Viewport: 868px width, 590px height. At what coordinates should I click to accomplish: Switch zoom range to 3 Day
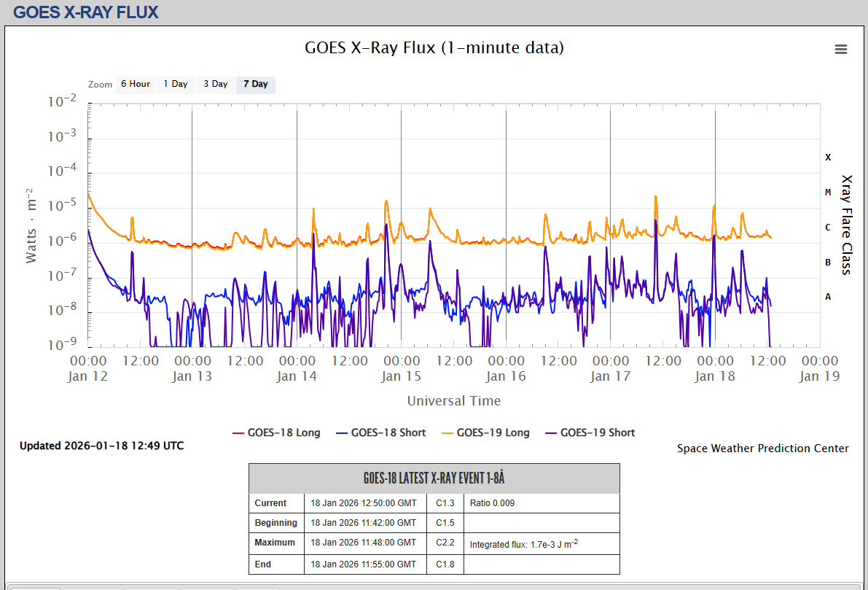[215, 84]
